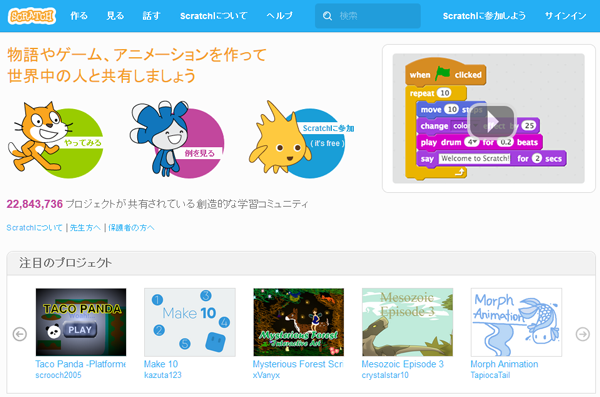Click Scratchに参加しよう in the header

pos(484,16)
